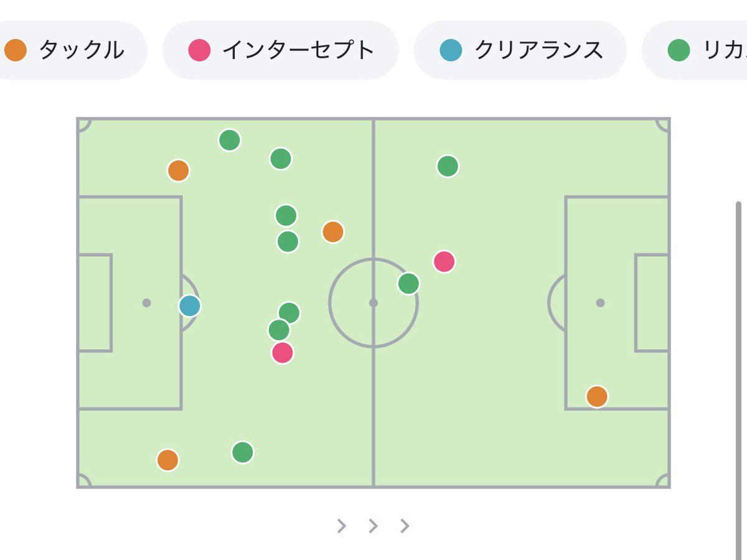The image size is (747, 560).
Task: Select the green recovery marker near the bottom touchline
Action: (x=243, y=451)
